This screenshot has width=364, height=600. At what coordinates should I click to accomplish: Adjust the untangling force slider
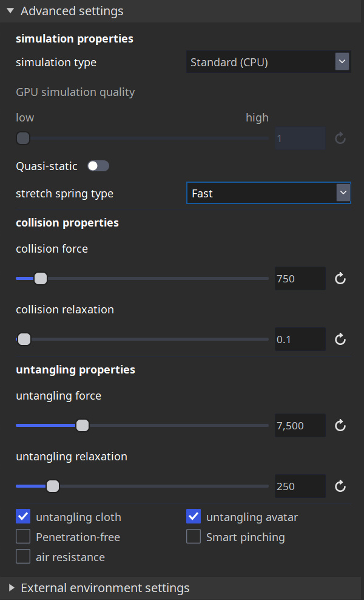(83, 426)
